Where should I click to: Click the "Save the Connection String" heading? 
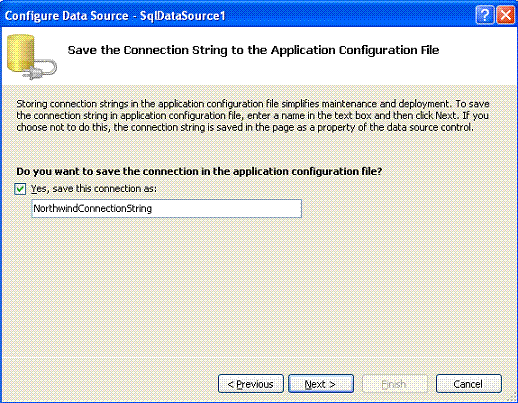(x=253, y=50)
